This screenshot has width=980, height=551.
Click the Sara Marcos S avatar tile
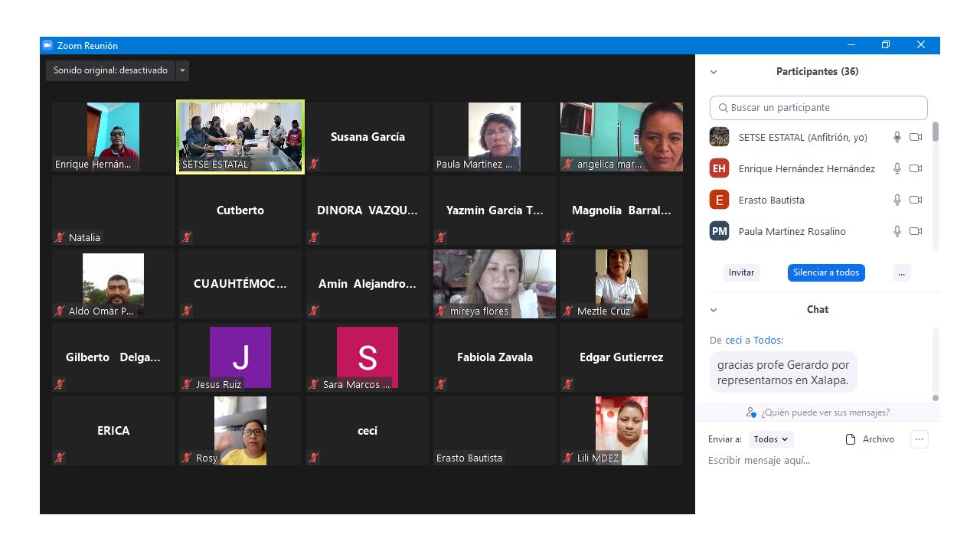click(367, 357)
